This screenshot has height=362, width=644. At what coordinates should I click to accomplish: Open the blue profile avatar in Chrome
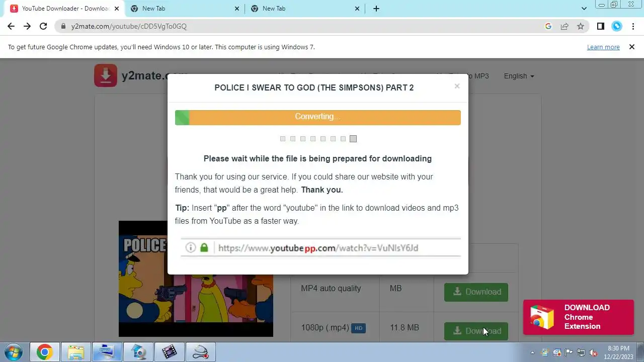pyautogui.click(x=617, y=26)
